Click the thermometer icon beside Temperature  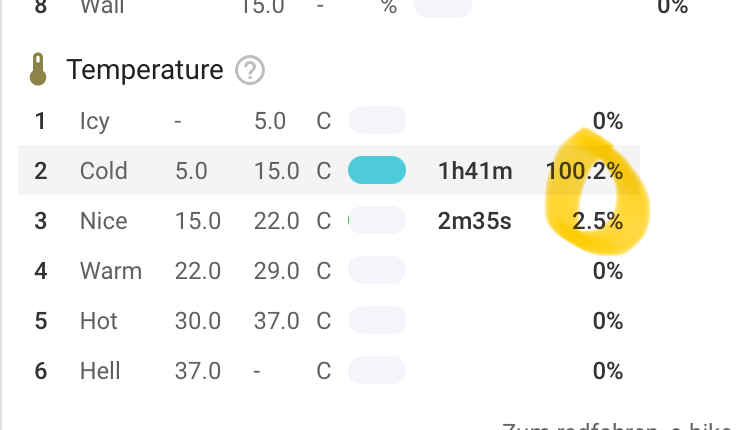point(39,70)
